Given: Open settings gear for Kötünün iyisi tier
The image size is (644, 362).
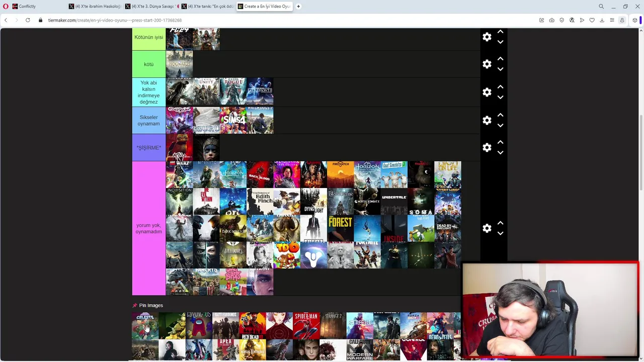Looking at the screenshot, I should pyautogui.click(x=487, y=37).
